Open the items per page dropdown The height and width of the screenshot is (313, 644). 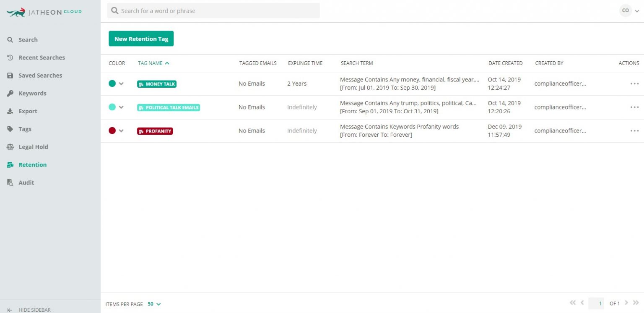pyautogui.click(x=153, y=304)
